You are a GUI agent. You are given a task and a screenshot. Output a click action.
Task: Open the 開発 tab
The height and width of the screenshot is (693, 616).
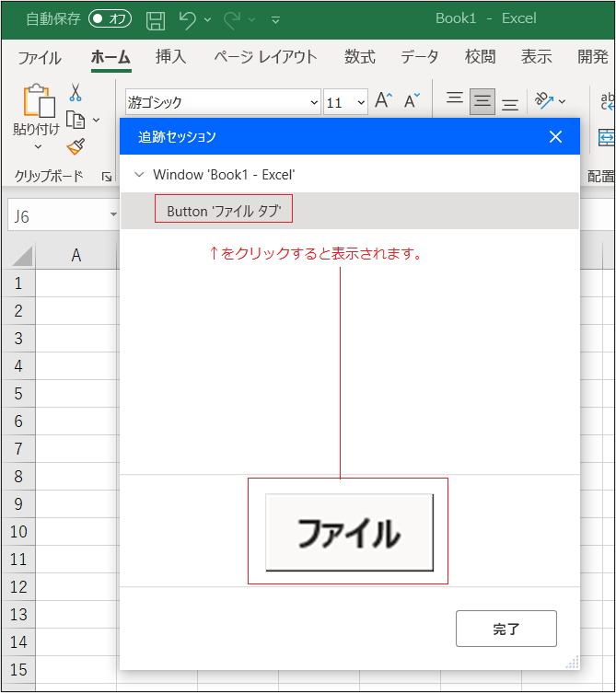tap(593, 56)
